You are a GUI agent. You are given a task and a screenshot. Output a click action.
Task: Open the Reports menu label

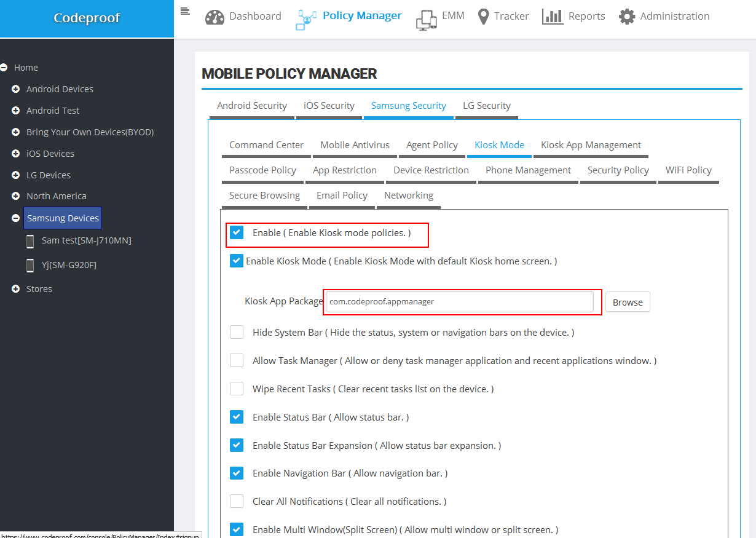pyautogui.click(x=587, y=16)
